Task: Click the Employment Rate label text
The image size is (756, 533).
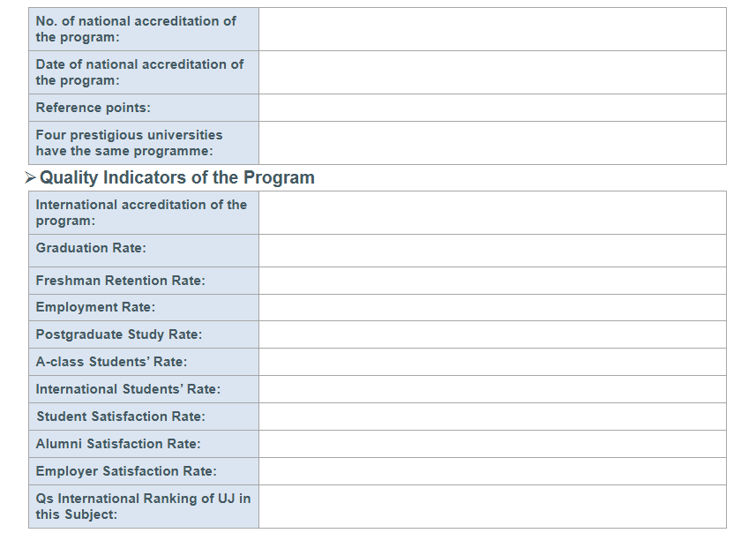Action: tap(95, 307)
